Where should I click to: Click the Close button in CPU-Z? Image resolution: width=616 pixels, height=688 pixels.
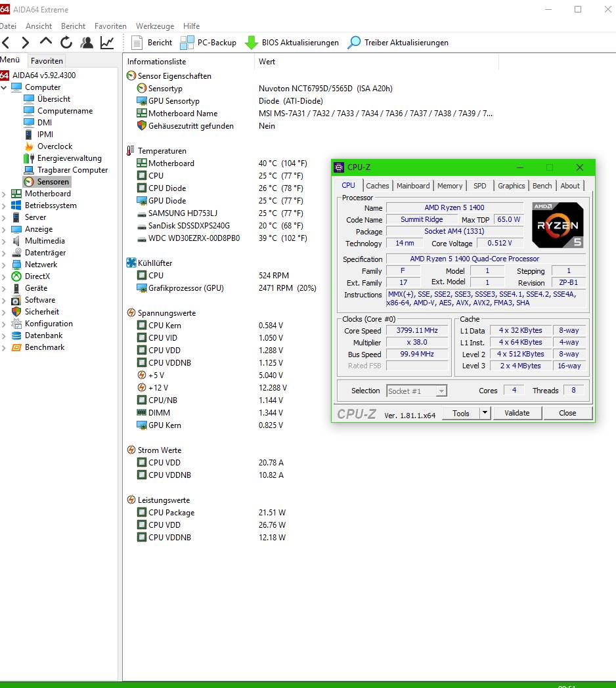pos(567,413)
